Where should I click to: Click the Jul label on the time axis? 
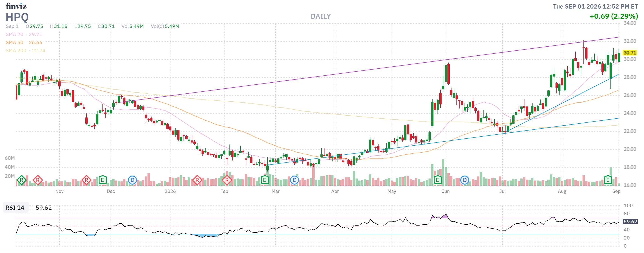coord(503,192)
